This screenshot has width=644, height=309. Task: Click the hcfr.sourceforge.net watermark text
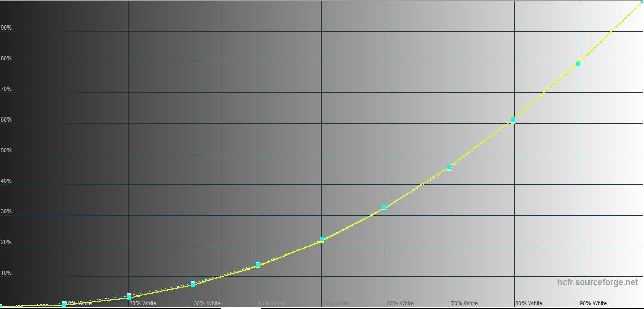(x=597, y=283)
